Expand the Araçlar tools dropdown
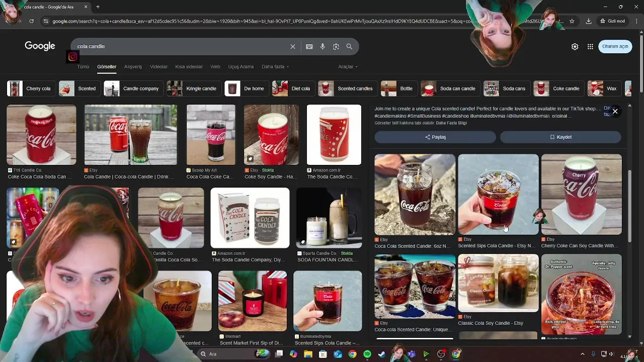This screenshot has width=644, height=362. point(348,67)
